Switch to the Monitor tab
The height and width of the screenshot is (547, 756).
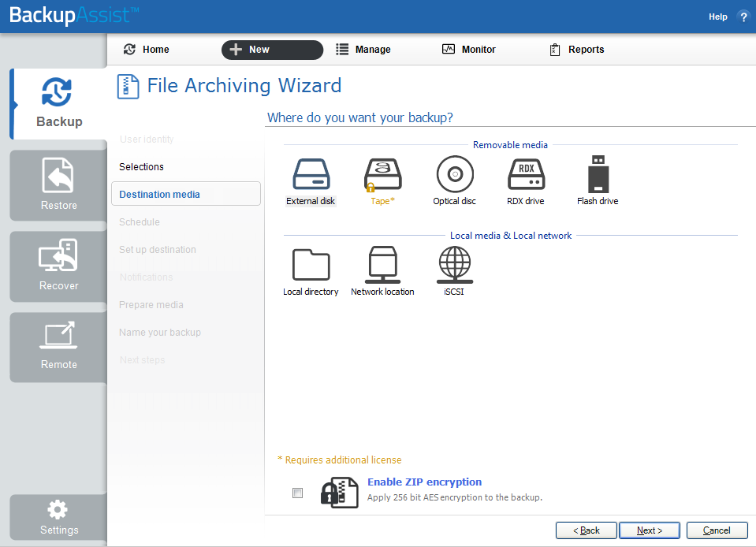(x=469, y=50)
